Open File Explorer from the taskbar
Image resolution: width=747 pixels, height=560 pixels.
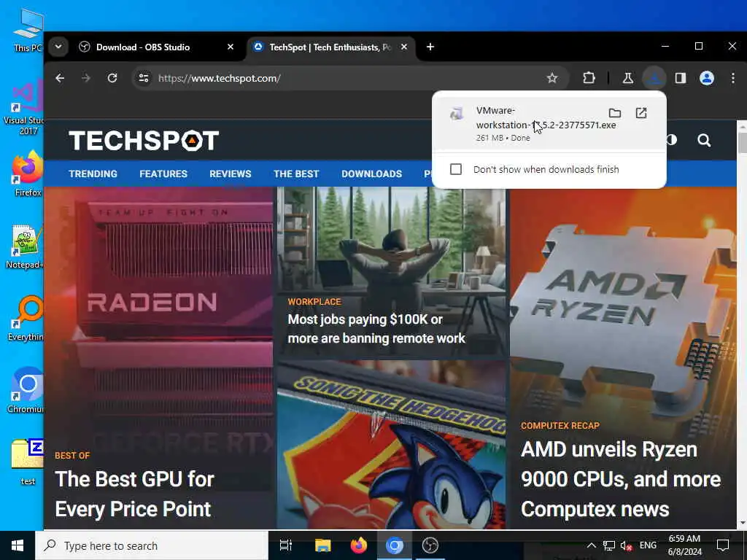tap(322, 545)
